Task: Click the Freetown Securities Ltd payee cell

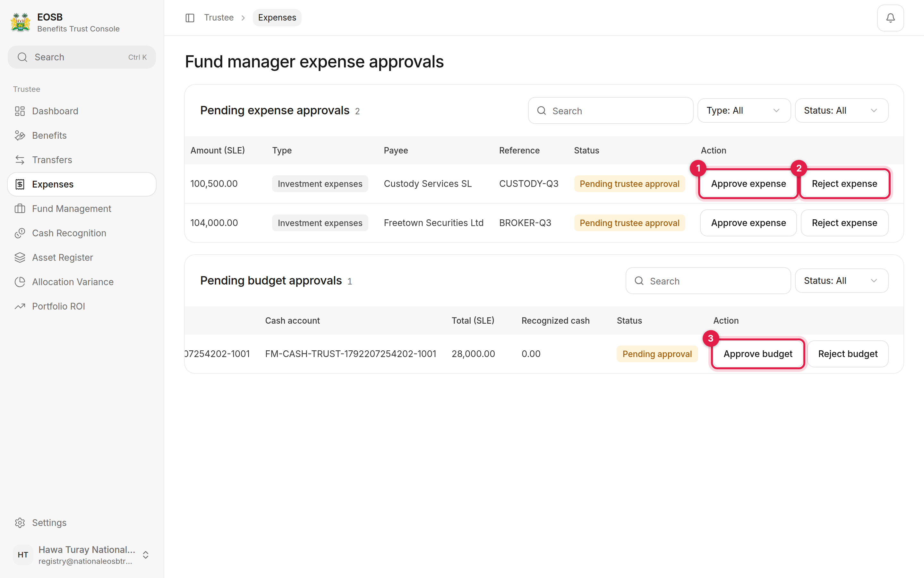Action: 433,223
